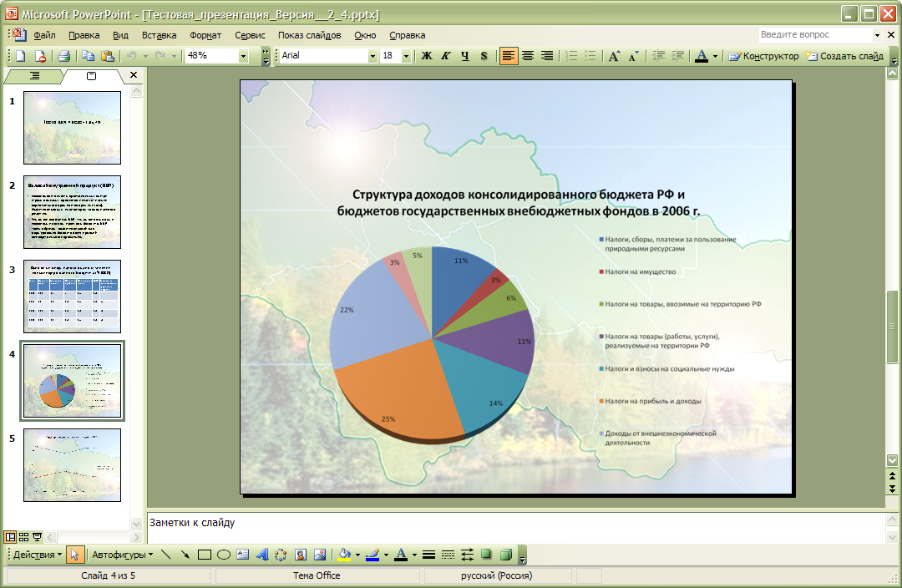Image resolution: width=902 pixels, height=588 pixels.
Task: Select slide 3 thumbnail with table
Action: click(x=73, y=297)
